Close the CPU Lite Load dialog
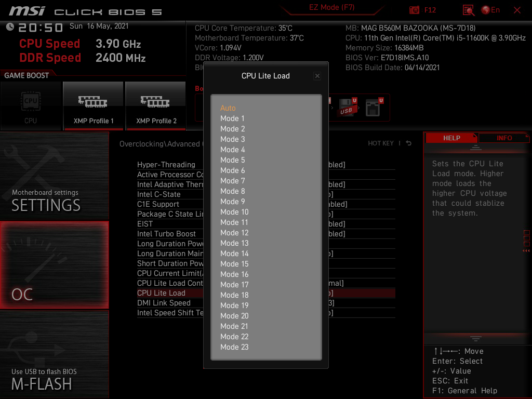Image resolution: width=532 pixels, height=399 pixels. tap(317, 76)
